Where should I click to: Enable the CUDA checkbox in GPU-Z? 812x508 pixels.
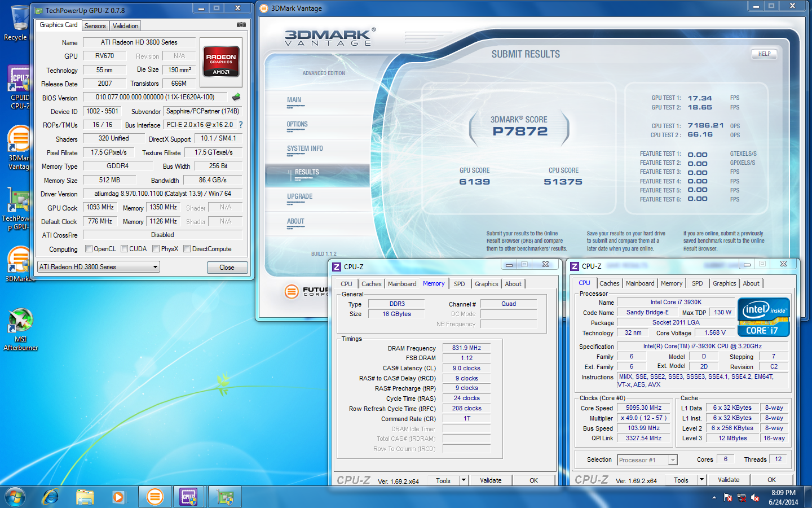(124, 249)
